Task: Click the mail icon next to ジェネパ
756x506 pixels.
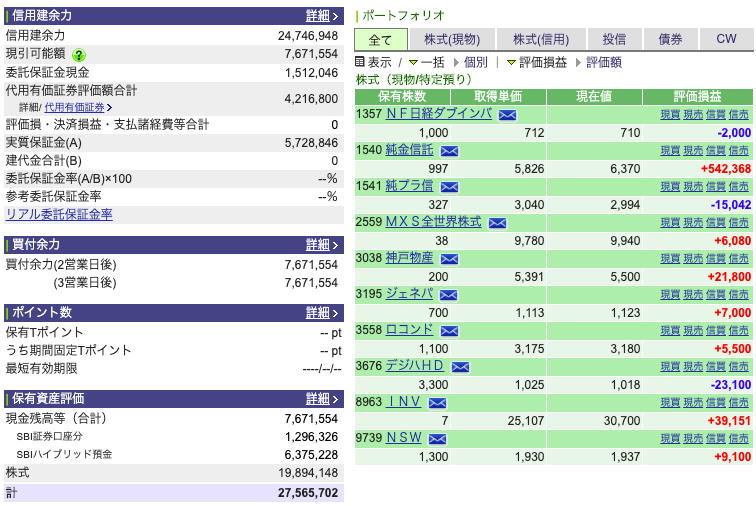Action: [448, 295]
